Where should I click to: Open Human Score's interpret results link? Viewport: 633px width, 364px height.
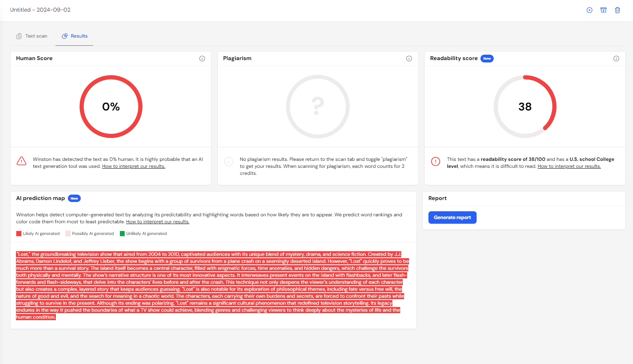point(134,166)
